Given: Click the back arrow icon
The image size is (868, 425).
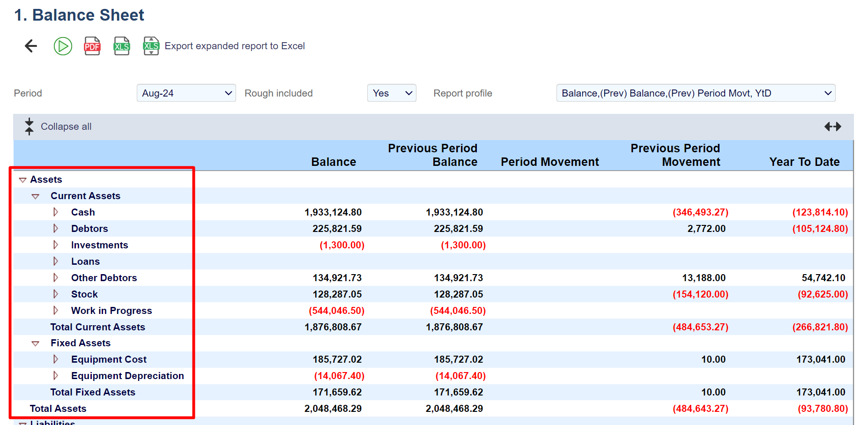Looking at the screenshot, I should [x=31, y=46].
